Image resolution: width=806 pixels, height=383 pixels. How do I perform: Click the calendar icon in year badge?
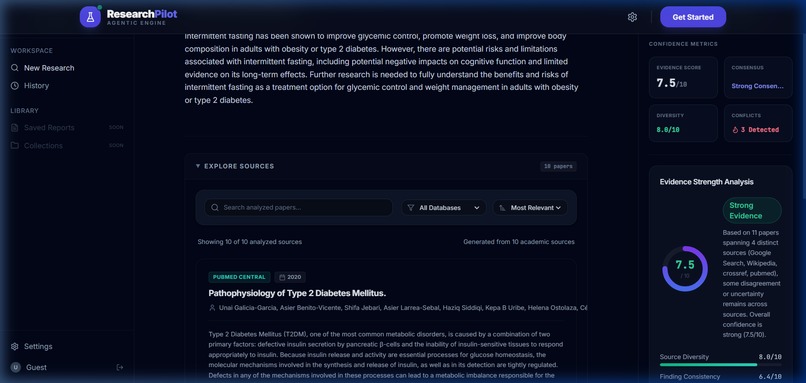(x=282, y=277)
